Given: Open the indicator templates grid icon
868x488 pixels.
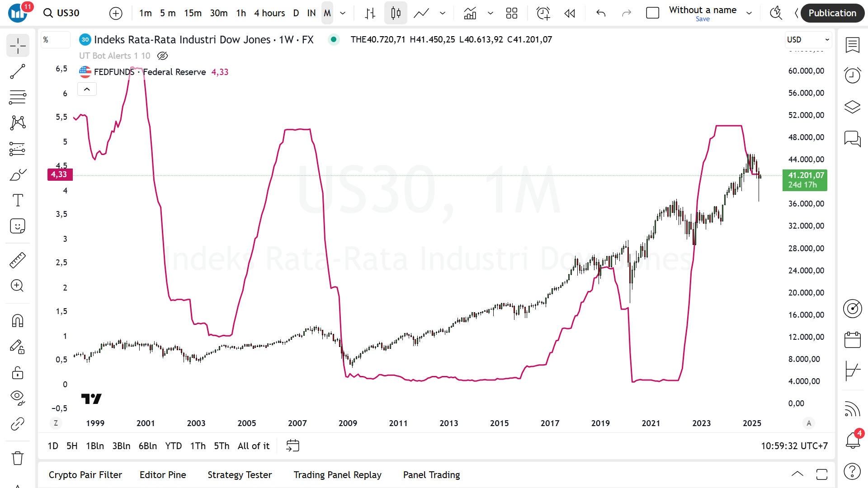Looking at the screenshot, I should coord(511,13).
